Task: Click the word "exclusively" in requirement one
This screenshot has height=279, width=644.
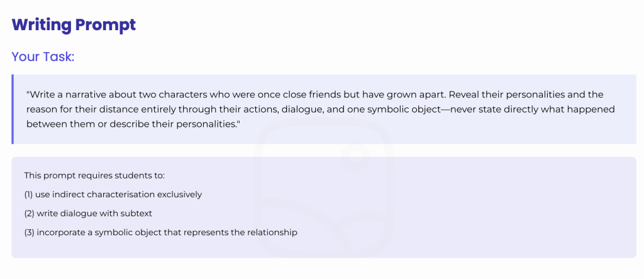Action: pos(179,194)
